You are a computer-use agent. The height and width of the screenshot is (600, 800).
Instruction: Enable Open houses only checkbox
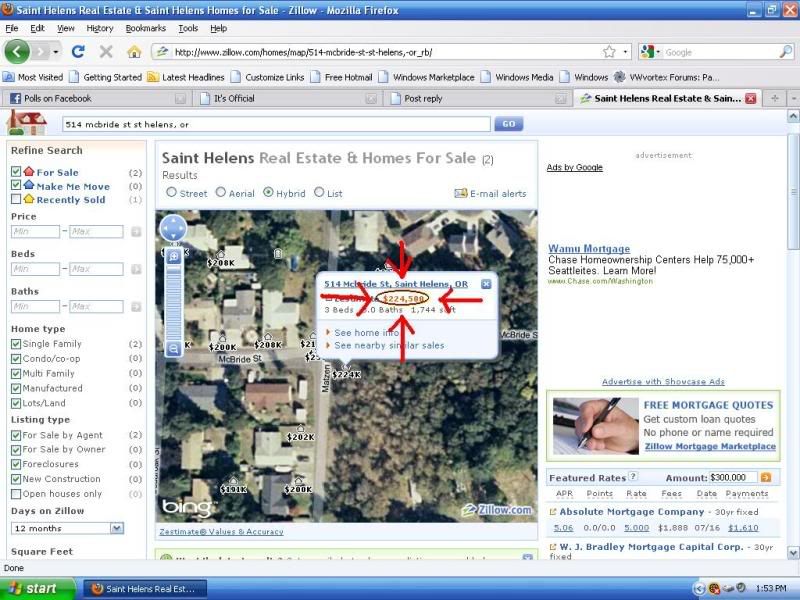[16, 494]
